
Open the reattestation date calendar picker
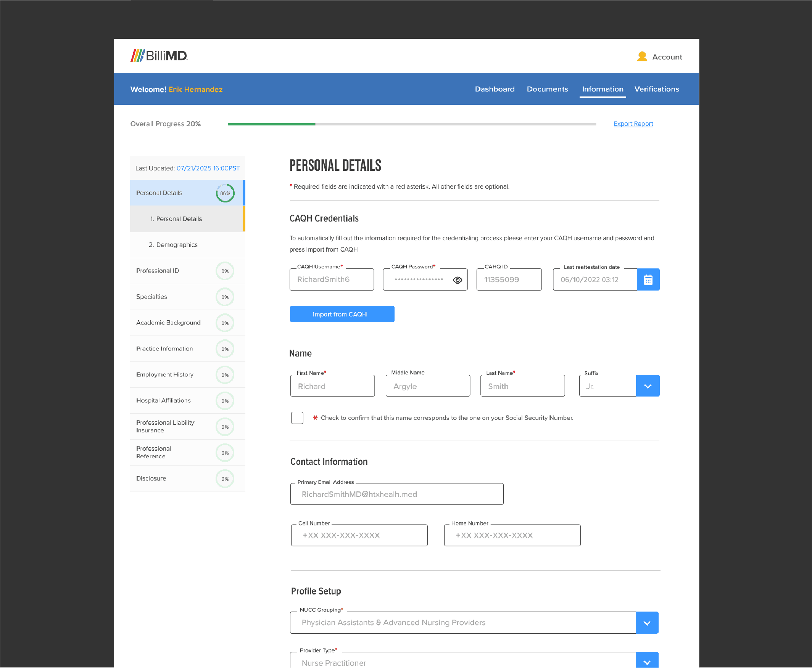pyautogui.click(x=648, y=280)
